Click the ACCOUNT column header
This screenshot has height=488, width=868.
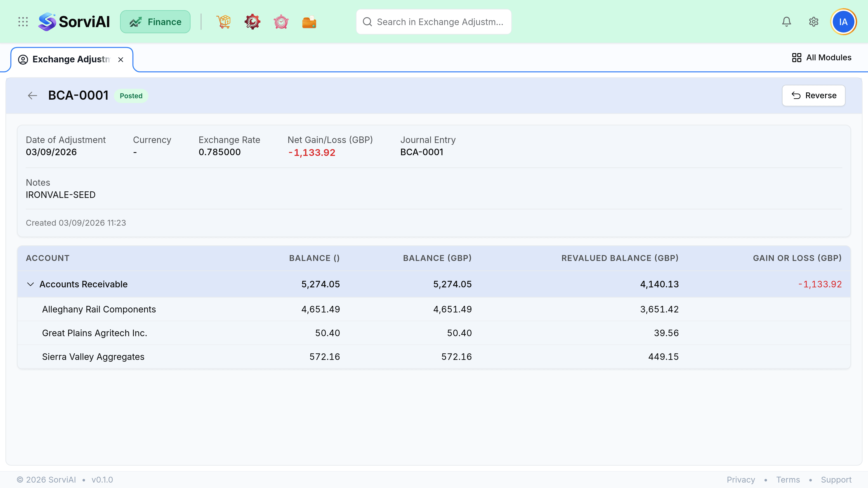[47, 258]
